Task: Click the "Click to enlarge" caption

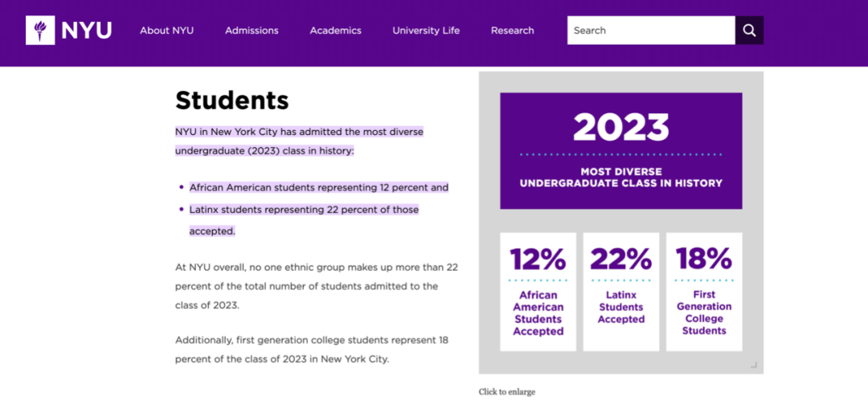Action: (506, 392)
